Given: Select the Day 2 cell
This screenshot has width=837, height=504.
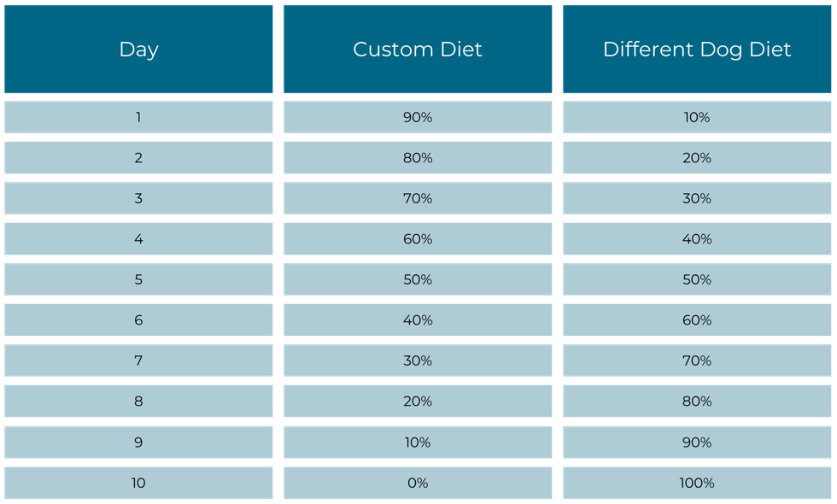Looking at the screenshot, I should [138, 158].
